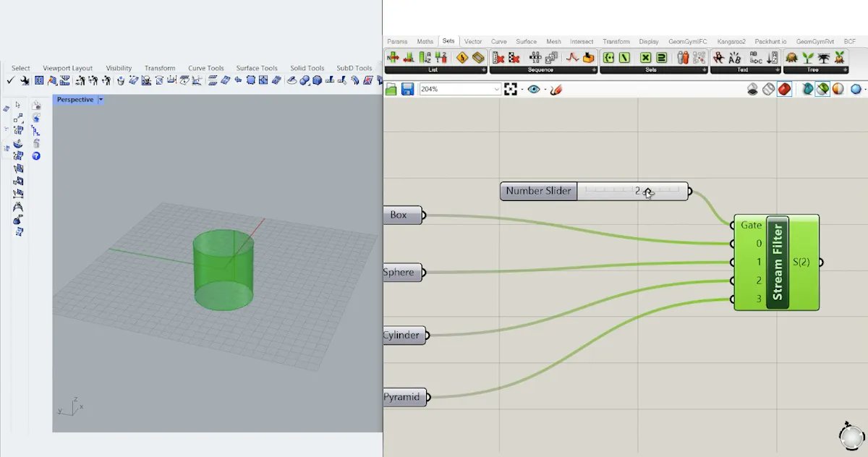Click the red graph curve icon in Sequence group

click(572, 57)
